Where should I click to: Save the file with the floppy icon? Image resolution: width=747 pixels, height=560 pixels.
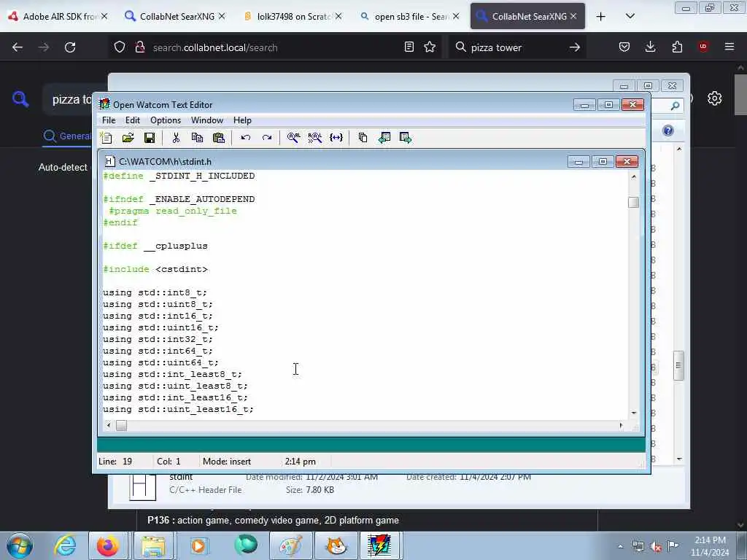[150, 138]
